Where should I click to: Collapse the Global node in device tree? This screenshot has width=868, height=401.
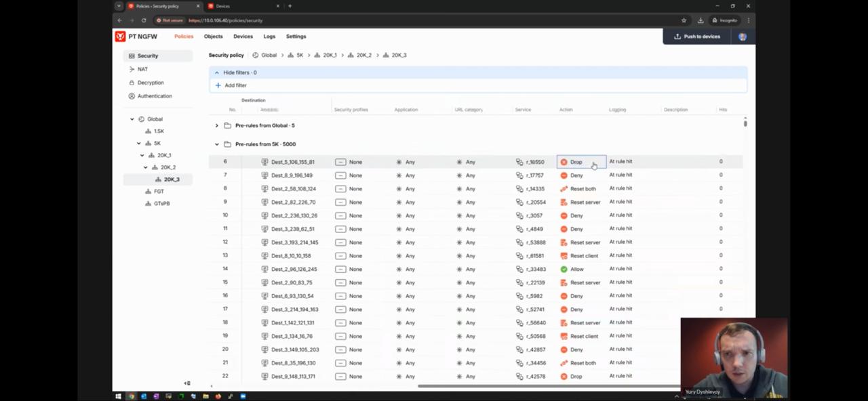point(132,119)
